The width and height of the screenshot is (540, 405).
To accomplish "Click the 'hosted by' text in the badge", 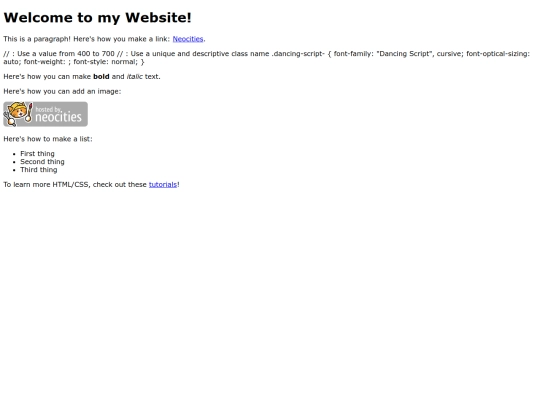I will click(48, 110).
